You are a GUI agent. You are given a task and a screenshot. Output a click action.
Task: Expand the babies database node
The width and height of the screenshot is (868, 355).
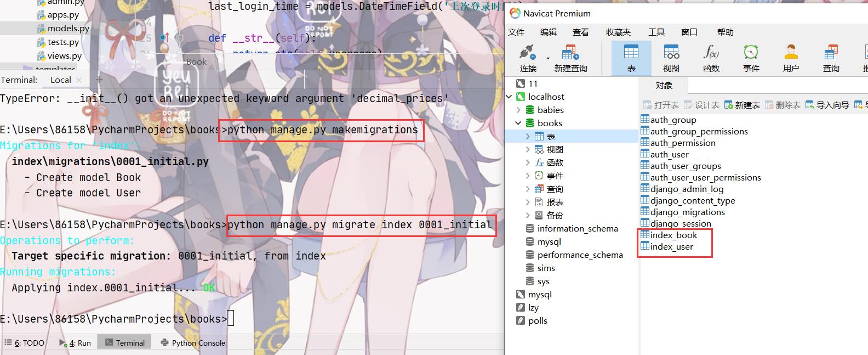click(x=518, y=110)
